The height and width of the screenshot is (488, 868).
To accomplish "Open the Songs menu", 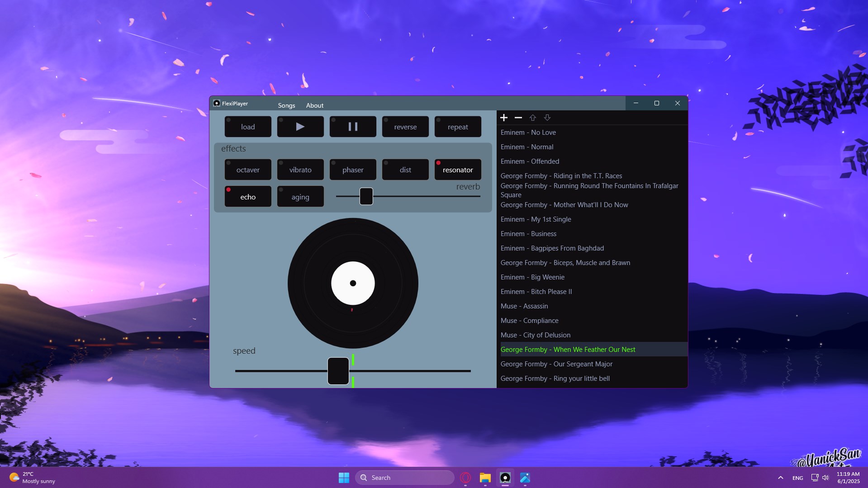I will coord(286,105).
